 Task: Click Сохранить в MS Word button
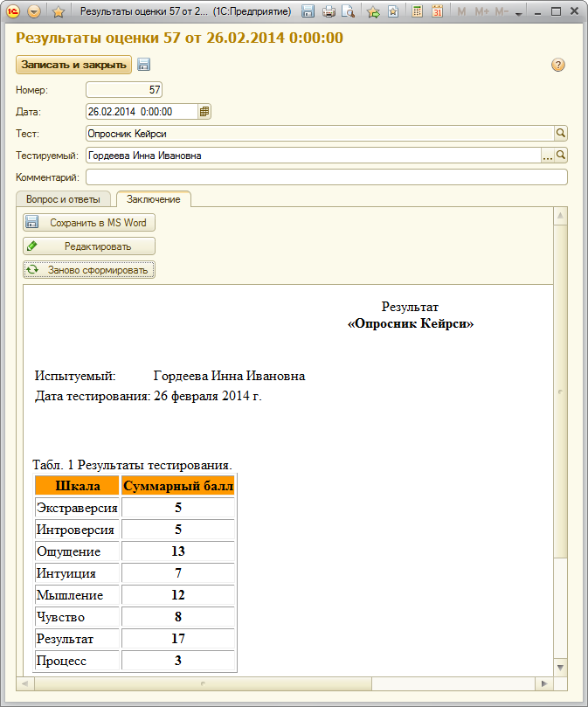(x=89, y=223)
